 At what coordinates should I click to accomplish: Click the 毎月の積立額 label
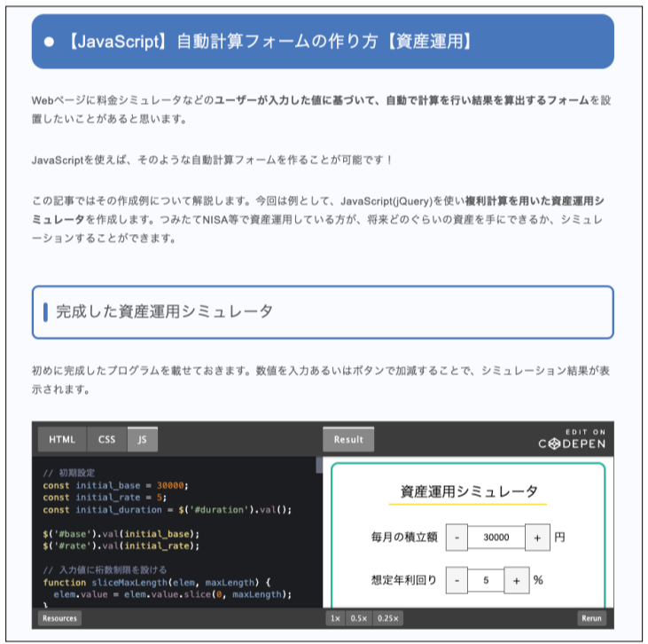click(x=404, y=538)
